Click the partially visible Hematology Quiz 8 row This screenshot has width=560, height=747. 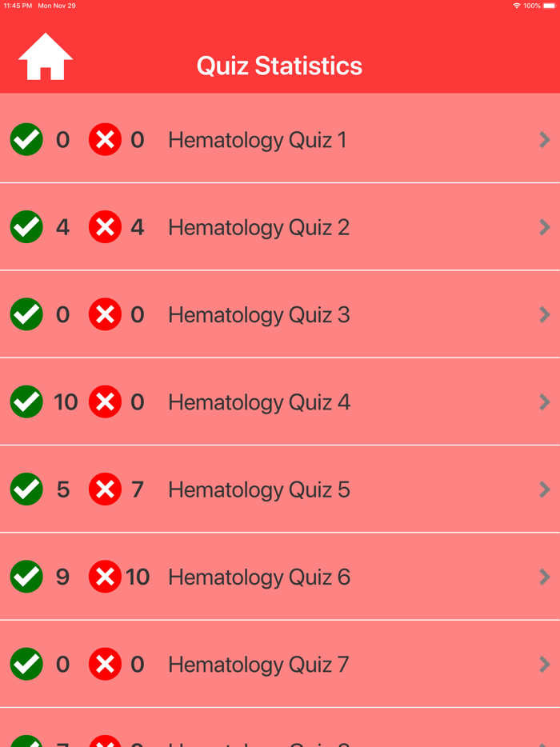coord(280,740)
